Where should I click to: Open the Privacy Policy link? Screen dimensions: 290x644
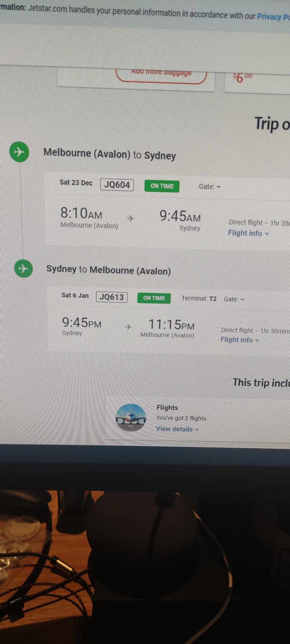273,16
